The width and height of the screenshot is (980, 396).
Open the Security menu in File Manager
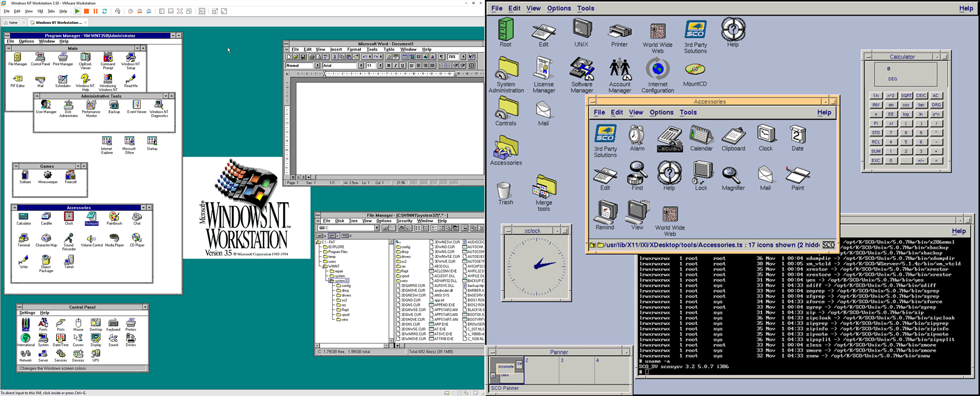pos(404,221)
